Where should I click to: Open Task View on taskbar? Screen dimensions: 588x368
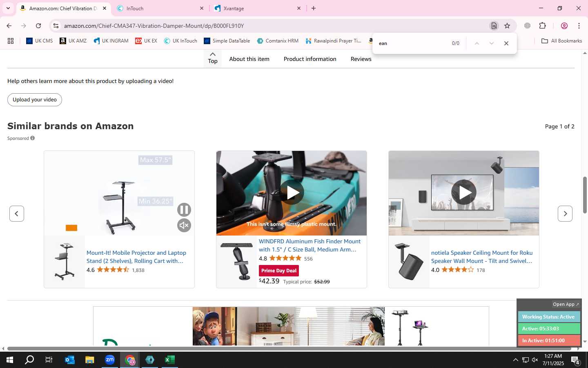(x=49, y=360)
